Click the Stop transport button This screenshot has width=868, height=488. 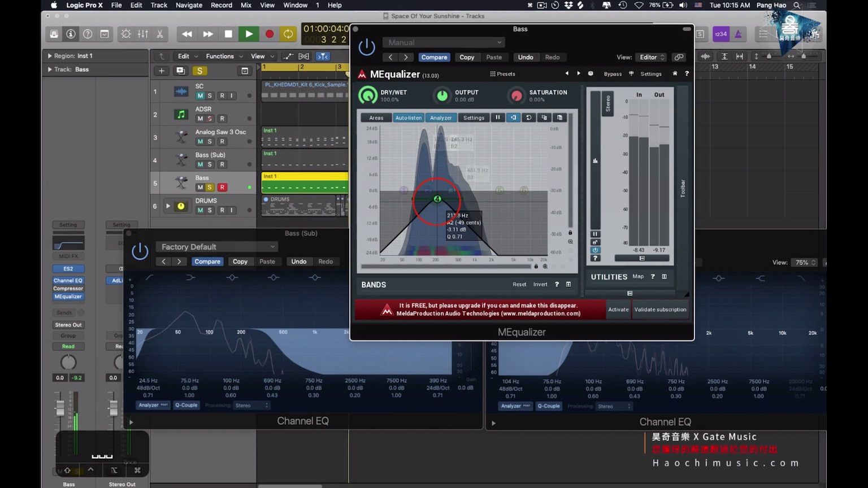[x=228, y=34]
